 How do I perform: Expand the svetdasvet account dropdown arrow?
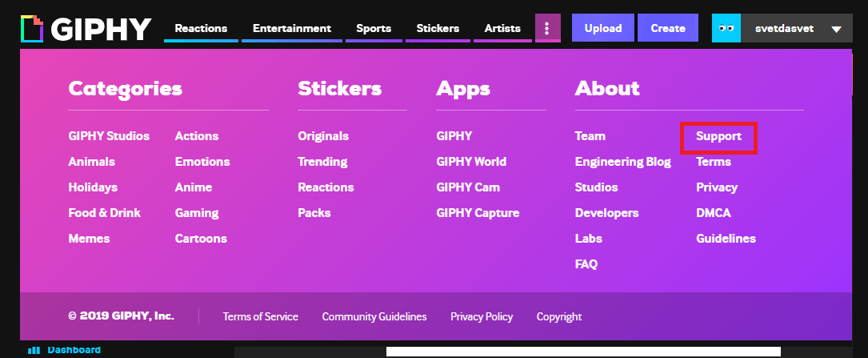point(836,29)
